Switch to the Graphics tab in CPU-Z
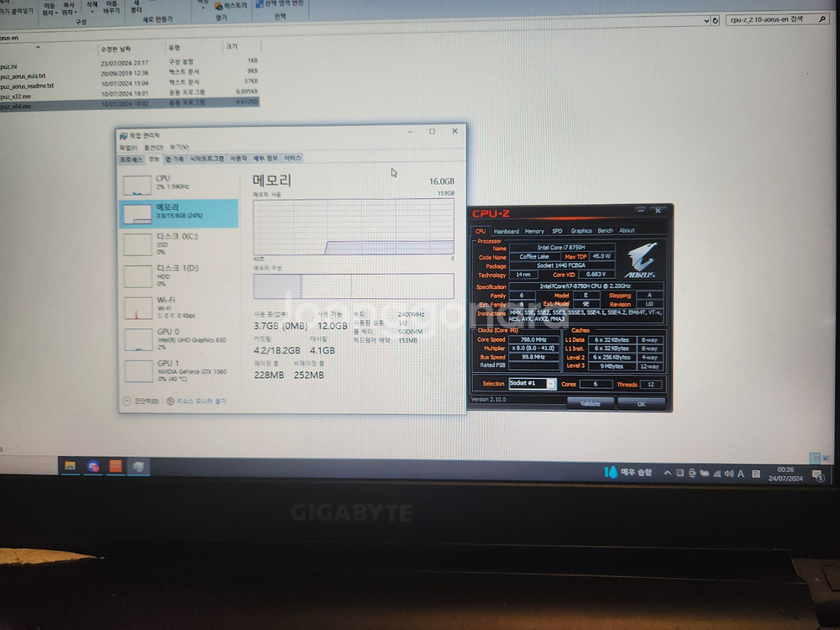Viewport: 840px width, 630px height. pyautogui.click(x=580, y=231)
